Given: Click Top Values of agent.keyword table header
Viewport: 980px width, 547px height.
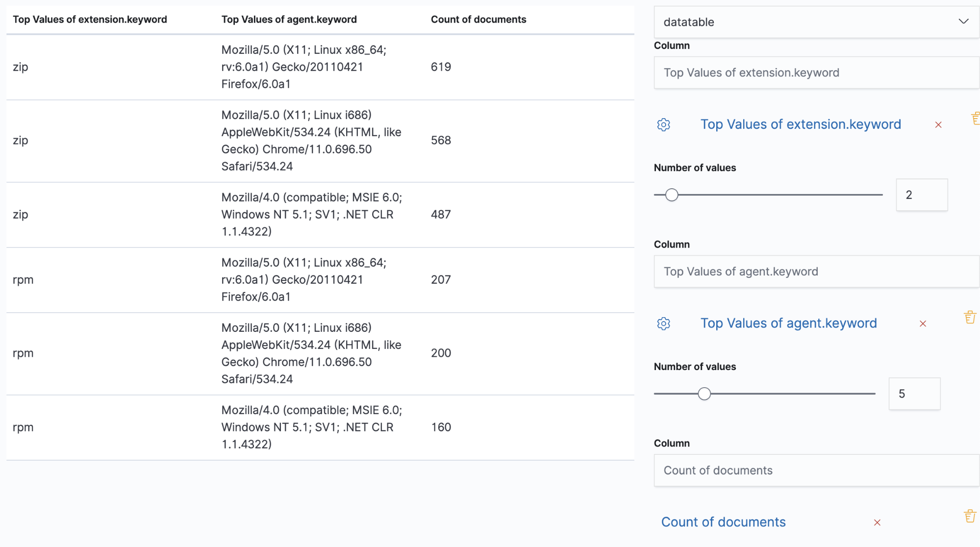Looking at the screenshot, I should 289,20.
